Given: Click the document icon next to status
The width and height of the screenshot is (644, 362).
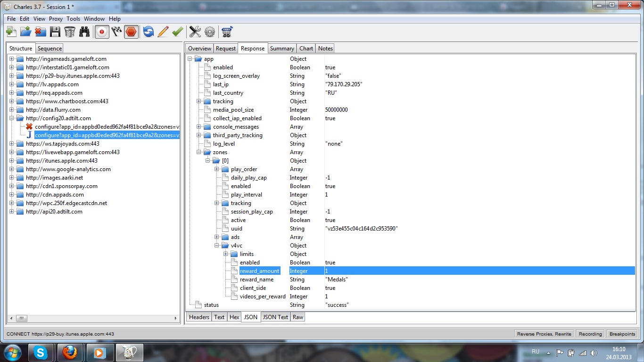Looking at the screenshot, I should pos(199,305).
